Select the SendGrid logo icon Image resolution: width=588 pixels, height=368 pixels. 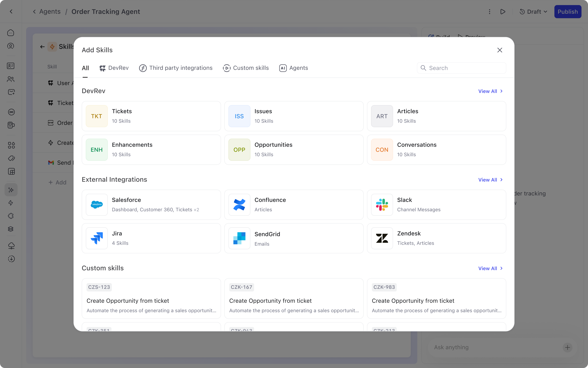(239, 238)
